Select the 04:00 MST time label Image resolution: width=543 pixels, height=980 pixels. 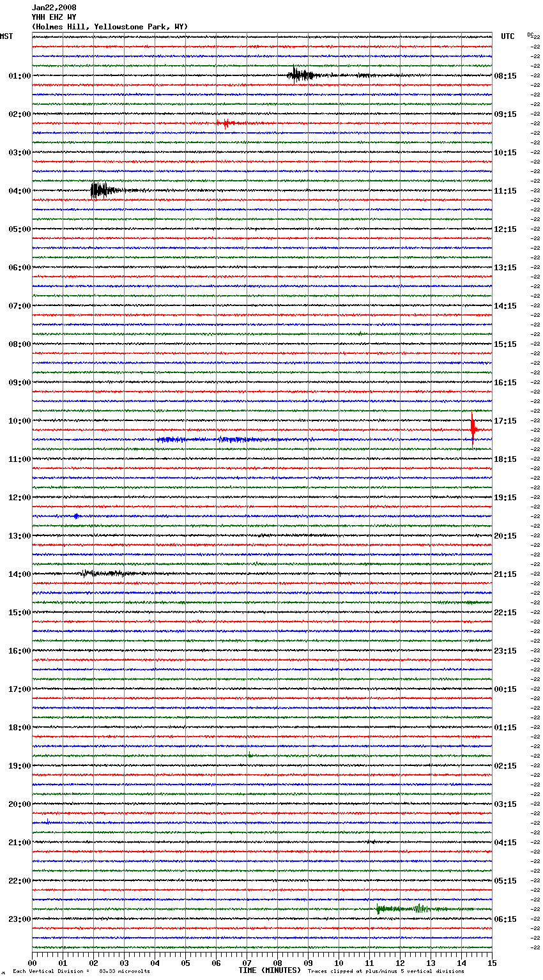pos(20,191)
